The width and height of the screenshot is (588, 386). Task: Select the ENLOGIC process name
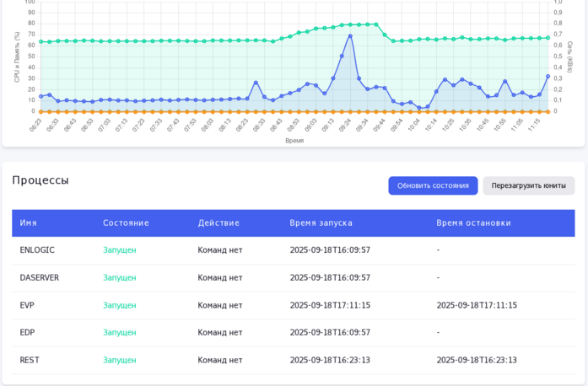[37, 249]
